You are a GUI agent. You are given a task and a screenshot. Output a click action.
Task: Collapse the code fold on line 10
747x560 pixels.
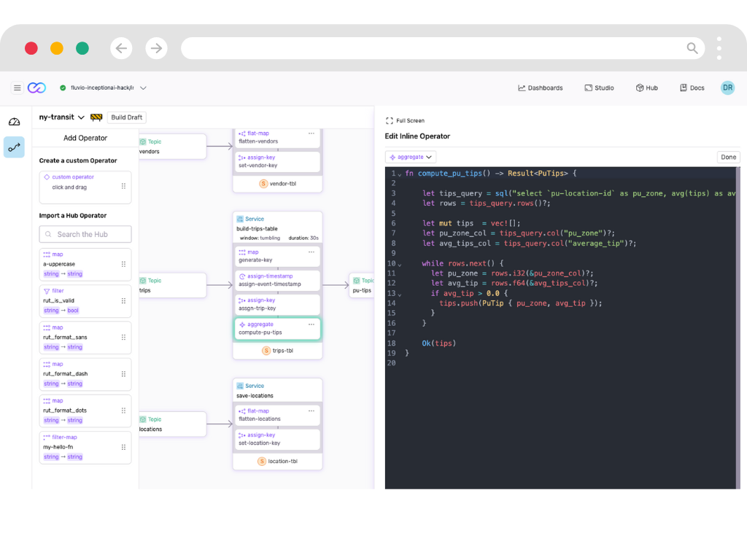400,264
